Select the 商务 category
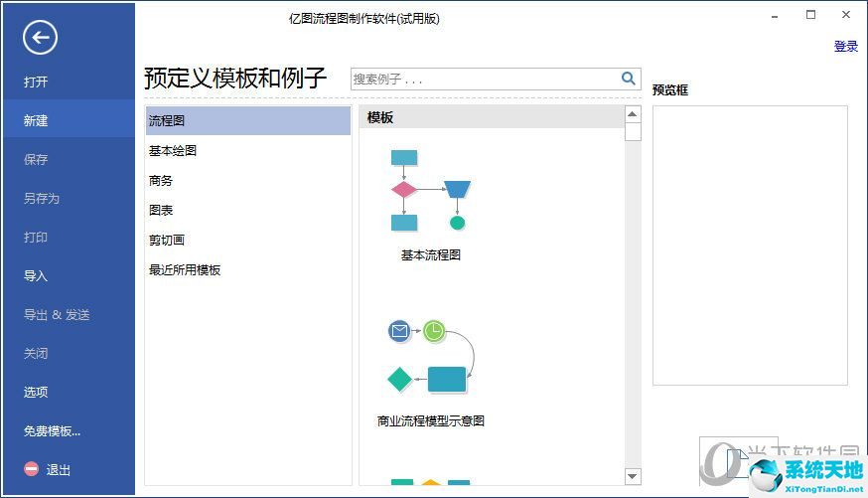Screen dimensions: 868x498 point(161,181)
